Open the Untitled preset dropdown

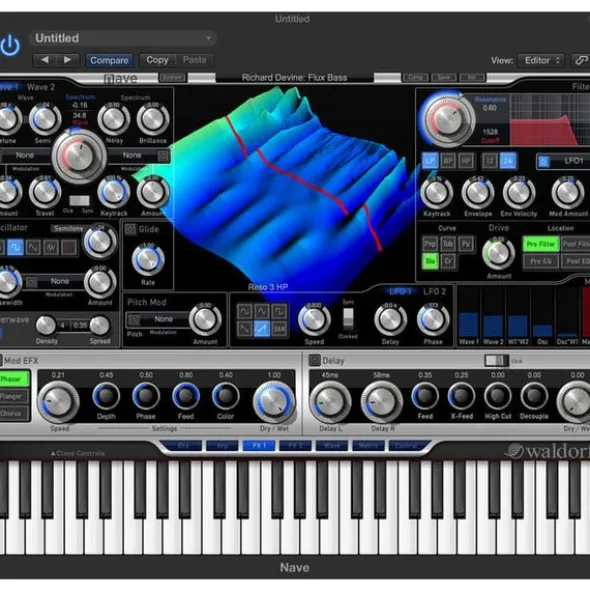click(123, 38)
